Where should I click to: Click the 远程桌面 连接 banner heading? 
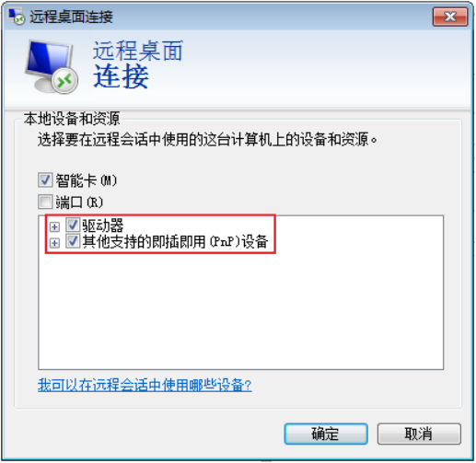(x=138, y=64)
